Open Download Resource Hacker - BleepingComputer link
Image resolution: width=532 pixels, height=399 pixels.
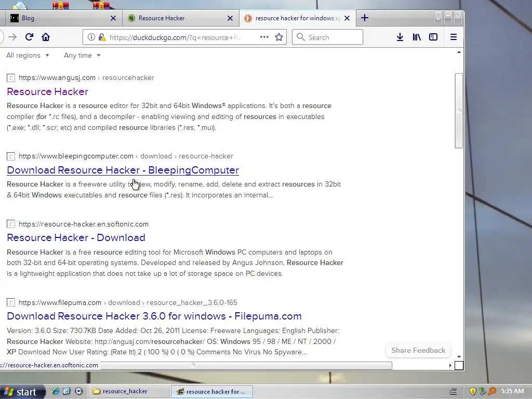click(123, 170)
